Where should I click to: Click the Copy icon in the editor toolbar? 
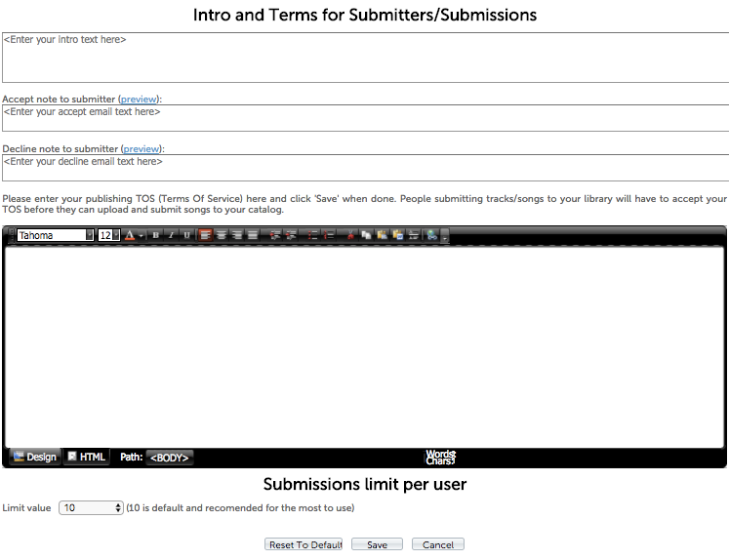pos(366,235)
